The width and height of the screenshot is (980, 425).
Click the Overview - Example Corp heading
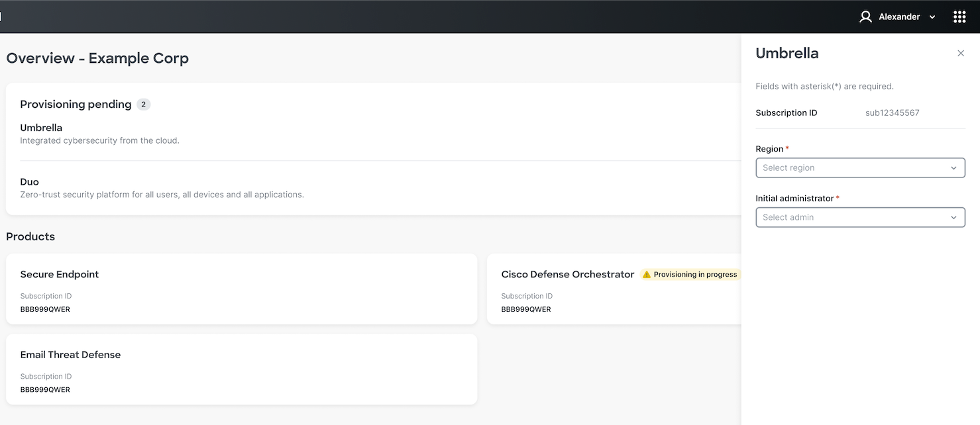(x=97, y=58)
